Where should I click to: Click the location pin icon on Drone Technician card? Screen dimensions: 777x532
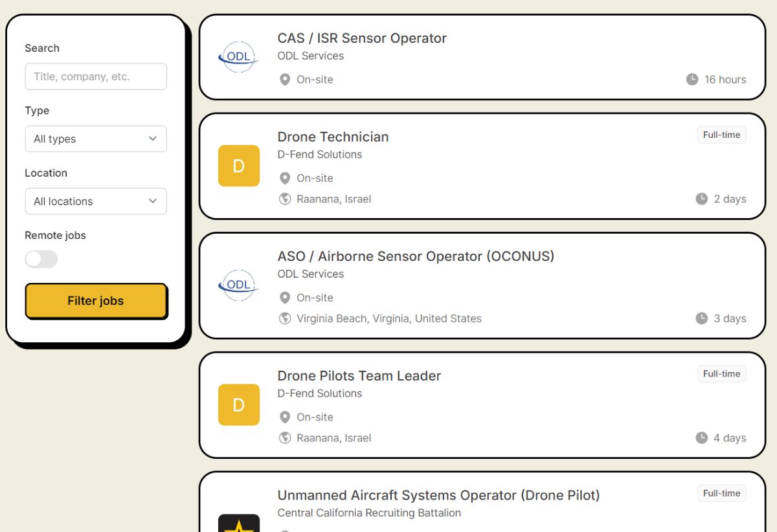point(285,178)
